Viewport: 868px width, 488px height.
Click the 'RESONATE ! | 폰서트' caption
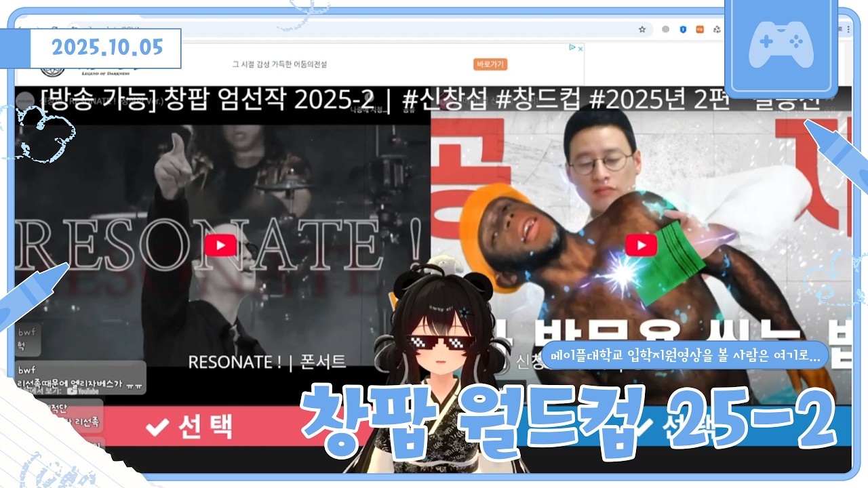[x=267, y=362]
